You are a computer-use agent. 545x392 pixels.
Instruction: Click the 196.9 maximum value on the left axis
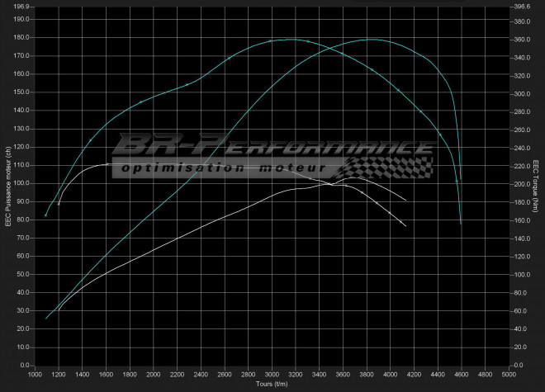pyautogui.click(x=20, y=7)
